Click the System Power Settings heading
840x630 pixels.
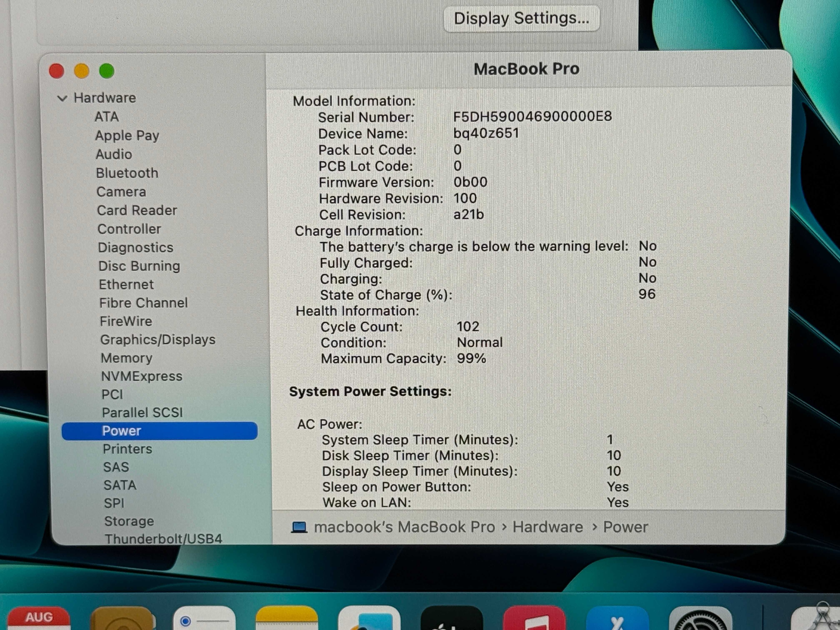click(x=370, y=391)
